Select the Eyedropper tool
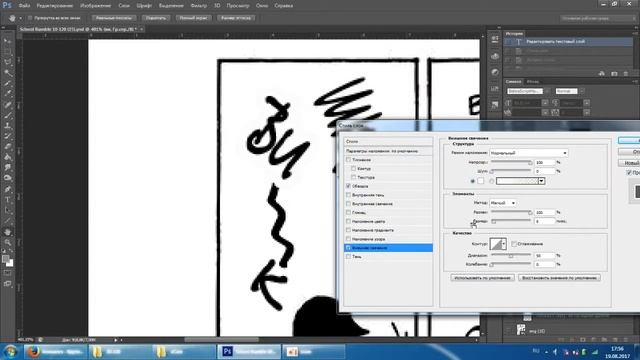640x360 pixels. (x=7, y=94)
